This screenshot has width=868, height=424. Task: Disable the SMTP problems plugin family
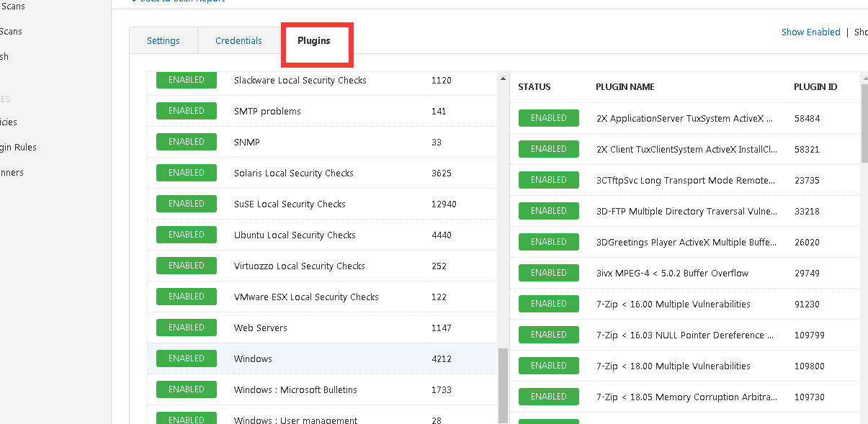(x=187, y=111)
